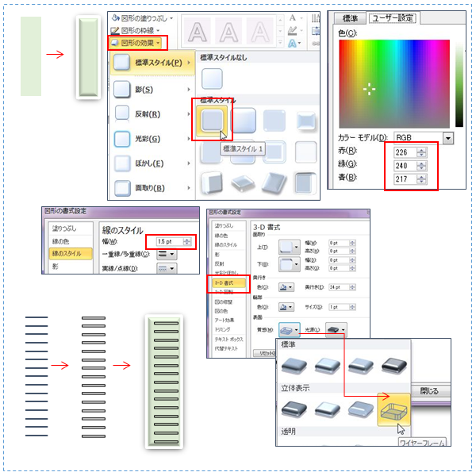Apply the third preset in first row

(x=274, y=121)
